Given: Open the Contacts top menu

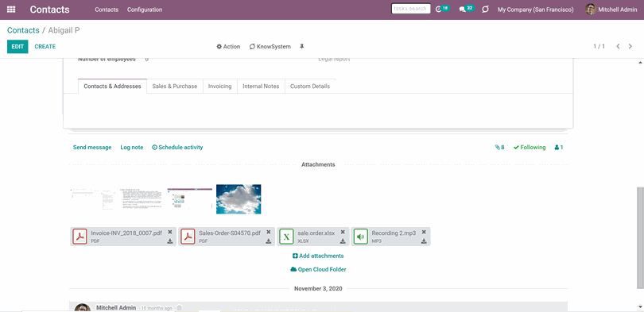Looking at the screenshot, I should pos(107,10).
